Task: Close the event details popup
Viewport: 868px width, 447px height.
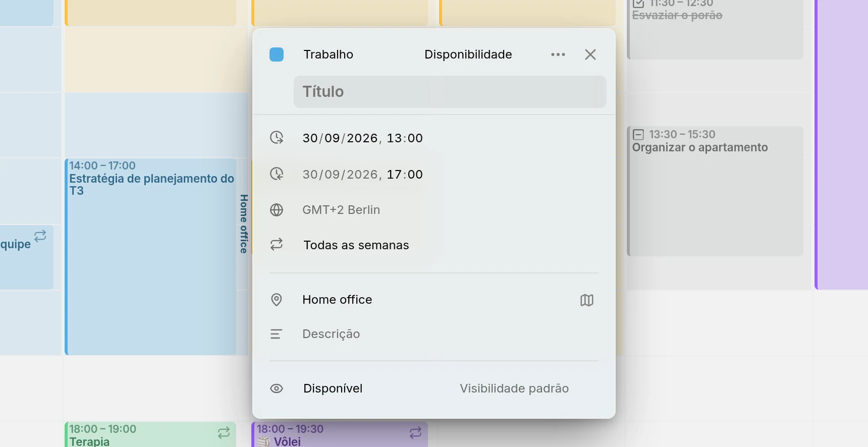Action: point(590,54)
